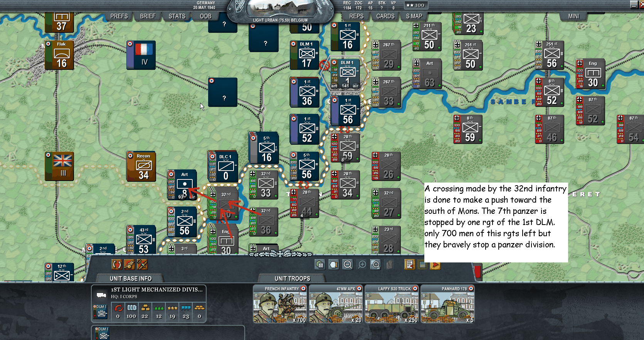Toggle the hex unit counters display icon
This screenshot has height=340, width=644.
click(319, 264)
